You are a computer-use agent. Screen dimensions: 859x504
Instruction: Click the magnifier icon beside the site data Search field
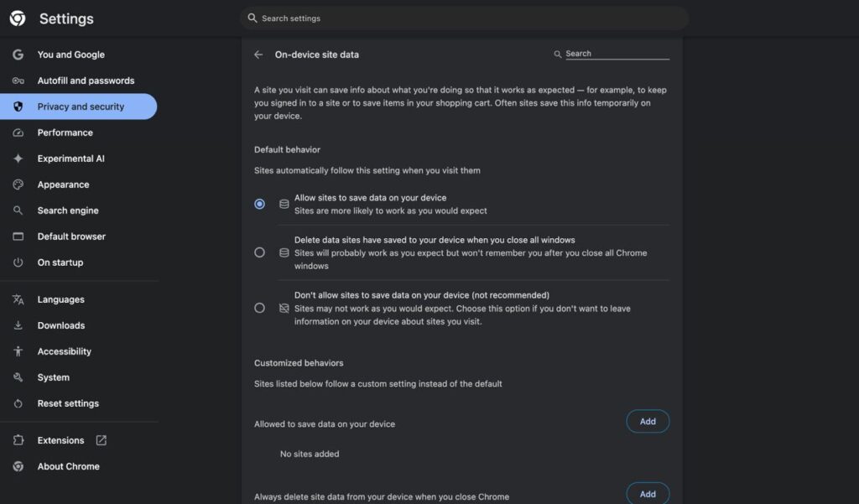(x=558, y=55)
